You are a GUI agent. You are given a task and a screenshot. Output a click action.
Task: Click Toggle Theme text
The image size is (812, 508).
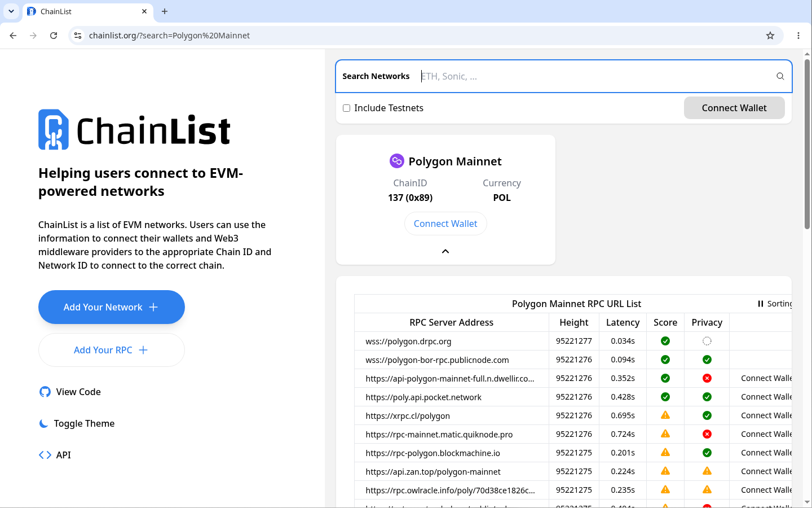coord(84,423)
